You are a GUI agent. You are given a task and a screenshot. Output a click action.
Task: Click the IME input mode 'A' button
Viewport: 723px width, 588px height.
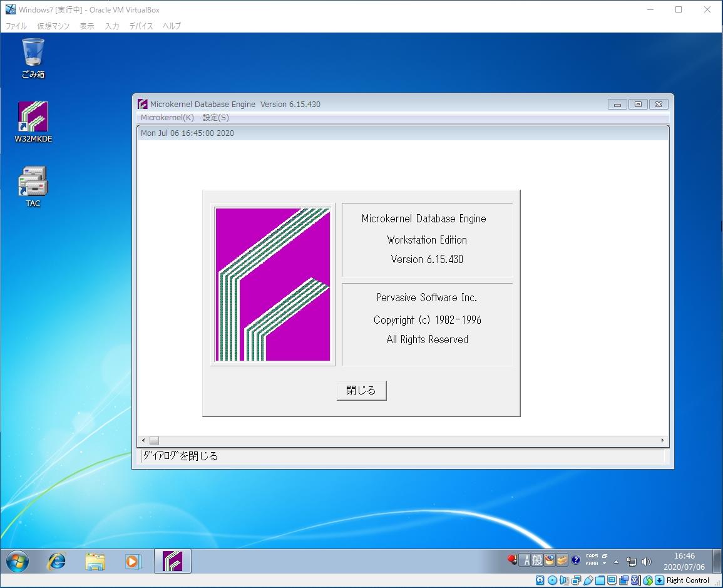[x=526, y=560]
